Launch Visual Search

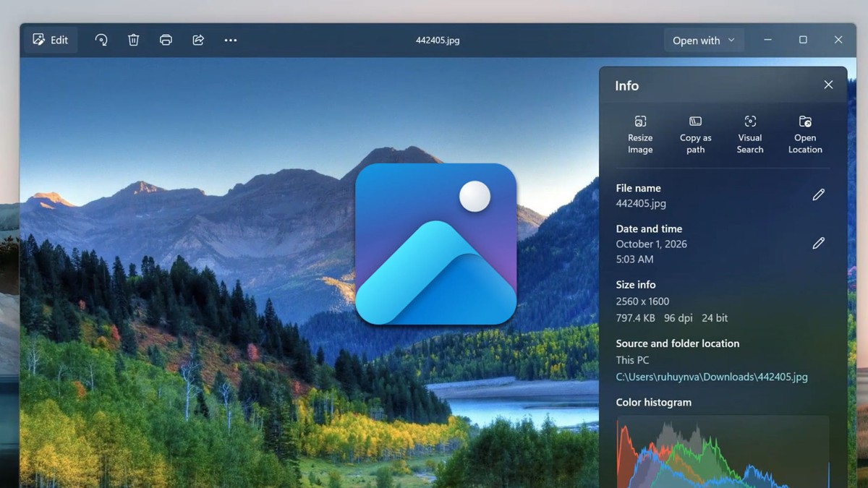750,134
